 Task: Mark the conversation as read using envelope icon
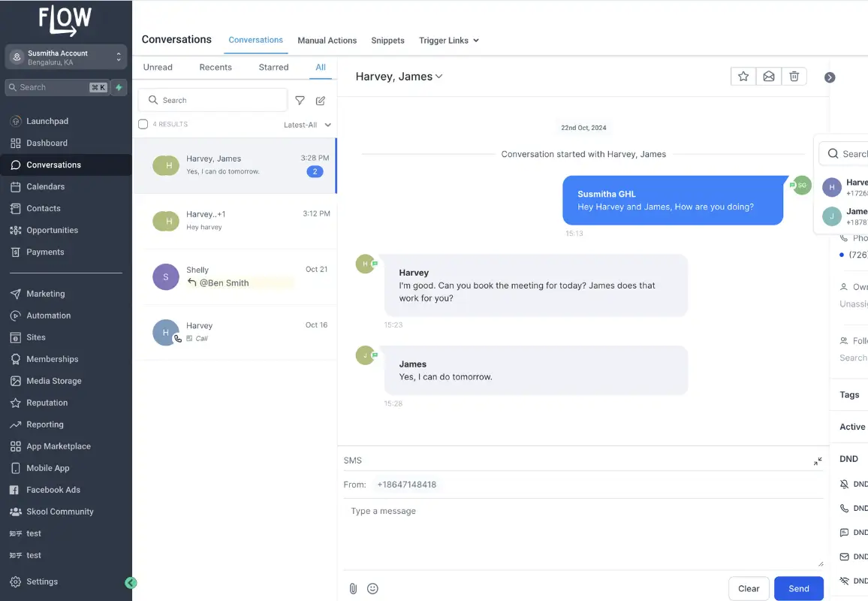point(769,76)
